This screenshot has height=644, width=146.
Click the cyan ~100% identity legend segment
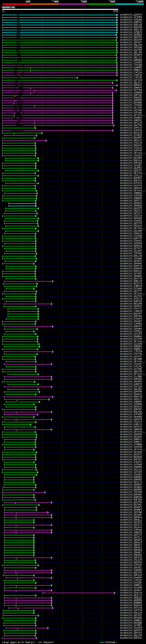(x=130, y=4)
